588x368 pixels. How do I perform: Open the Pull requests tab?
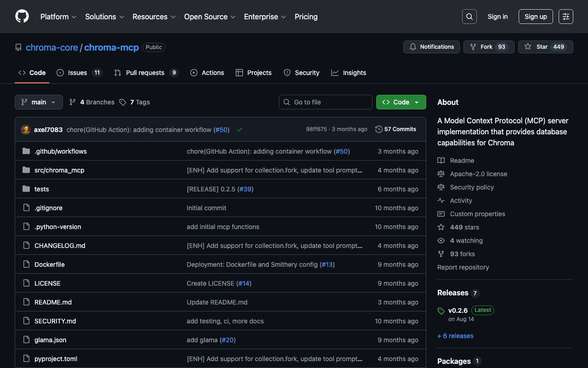coord(145,73)
